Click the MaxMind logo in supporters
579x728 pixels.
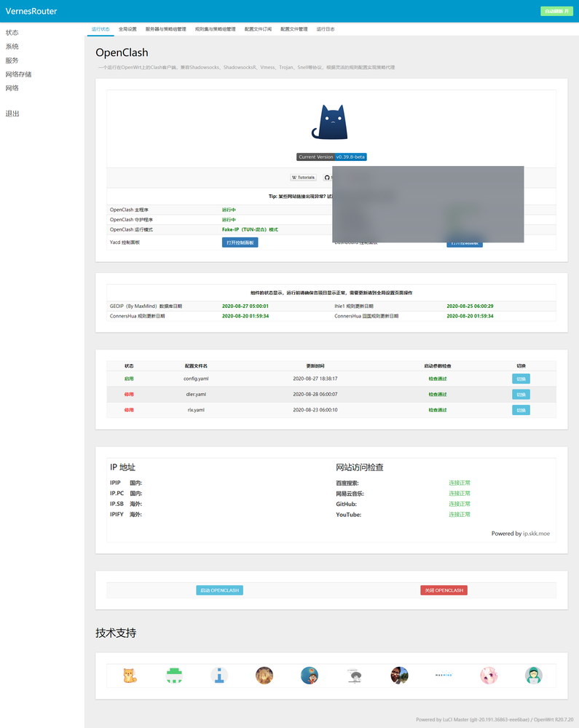point(444,675)
